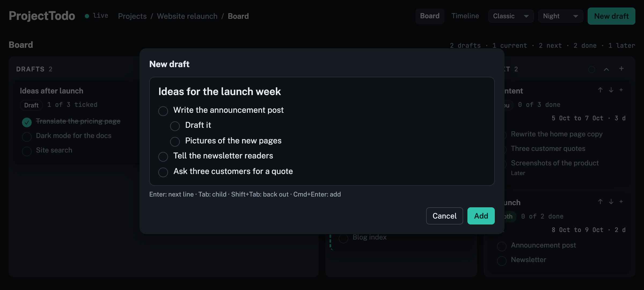The image size is (644, 290).
Task: Switch to the Timeline tab
Action: coord(465,16)
